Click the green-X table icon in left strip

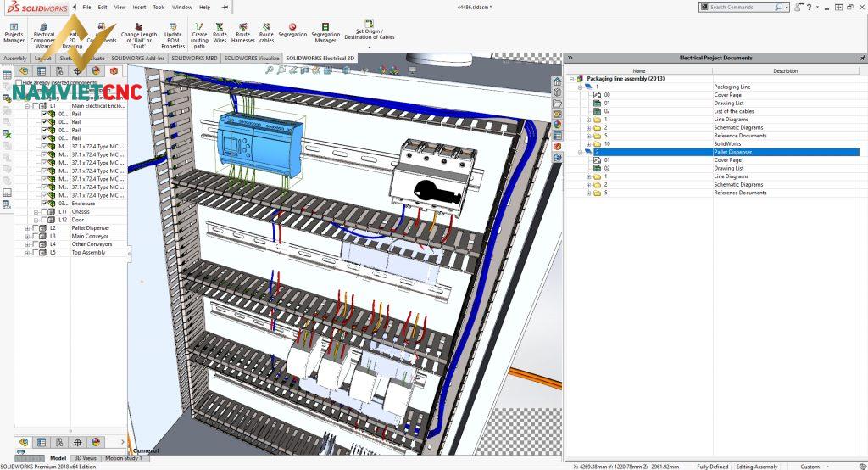pyautogui.click(x=7, y=133)
